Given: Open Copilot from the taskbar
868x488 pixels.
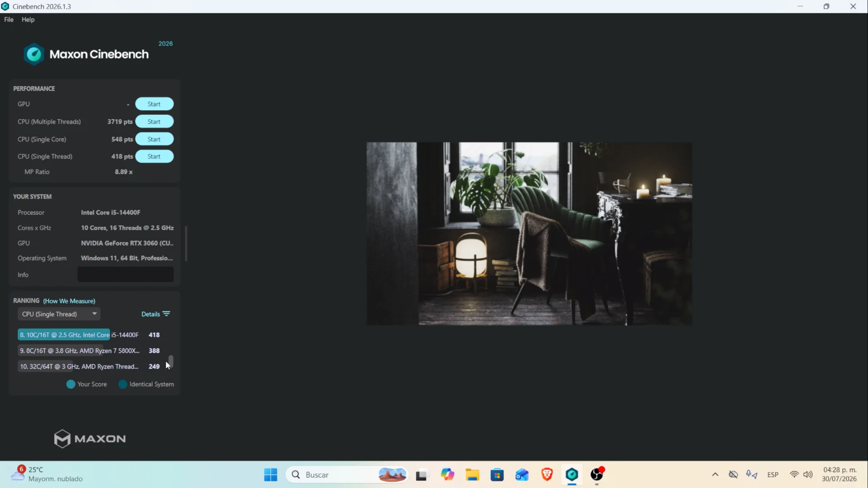Looking at the screenshot, I should point(448,474).
